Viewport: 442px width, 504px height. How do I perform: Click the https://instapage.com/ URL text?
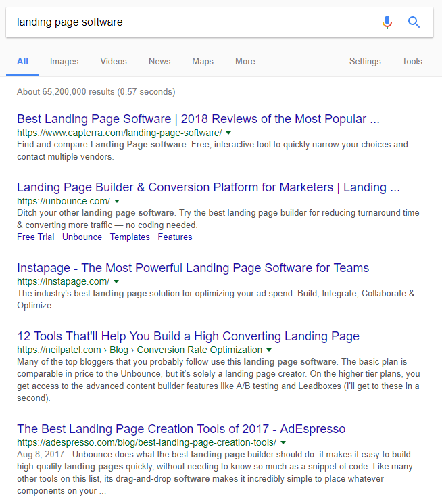pos(64,281)
